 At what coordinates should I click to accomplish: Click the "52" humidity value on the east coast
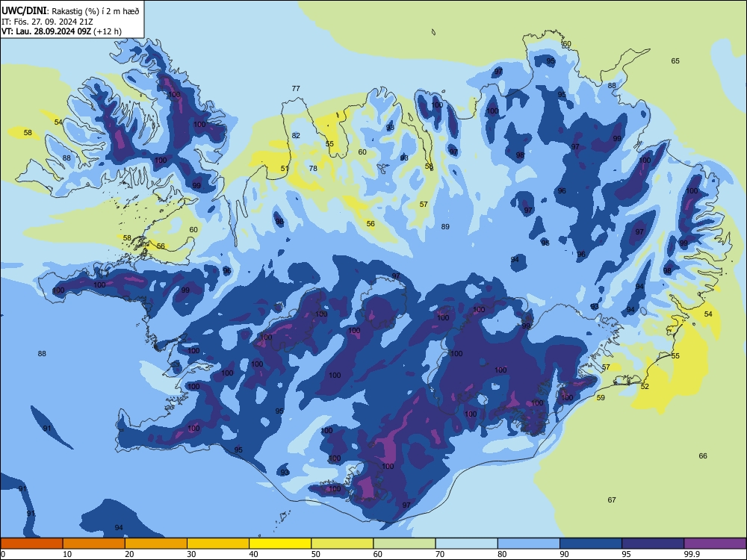click(645, 387)
